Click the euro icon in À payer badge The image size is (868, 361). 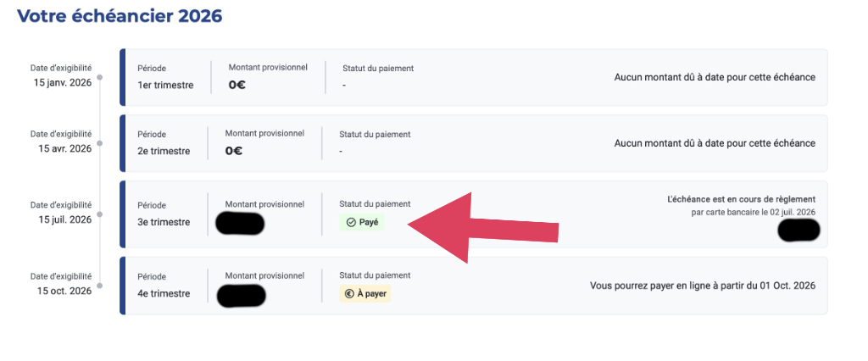coord(349,293)
